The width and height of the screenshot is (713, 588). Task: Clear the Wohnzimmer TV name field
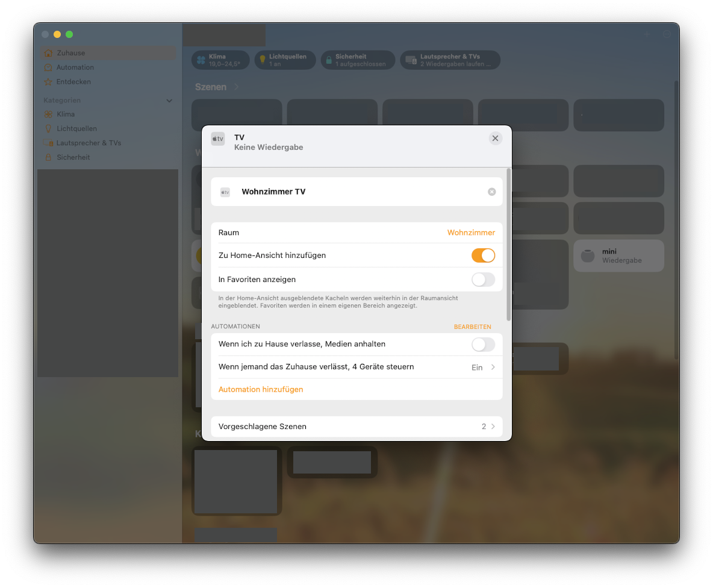[x=491, y=192]
